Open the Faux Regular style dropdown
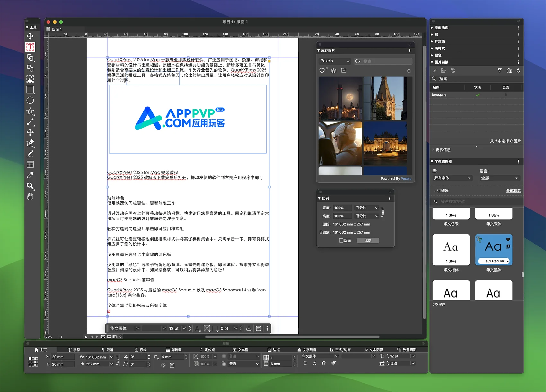The image size is (546, 392). [x=494, y=261]
